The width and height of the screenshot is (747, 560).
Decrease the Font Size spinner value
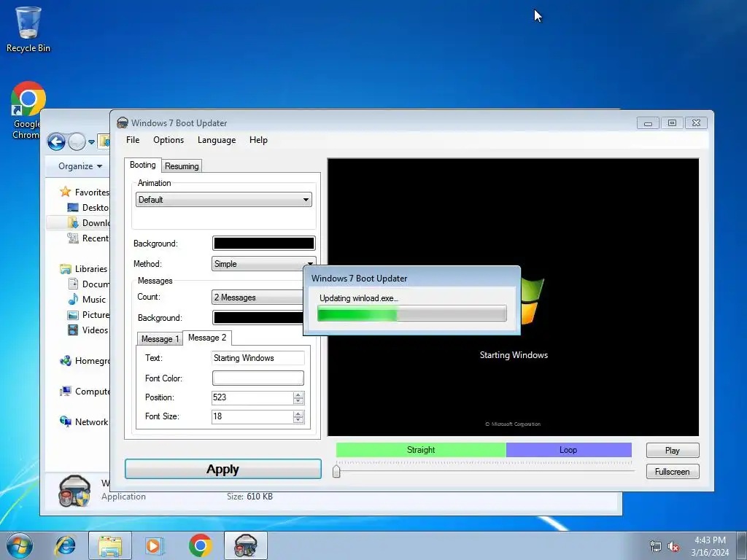click(298, 420)
